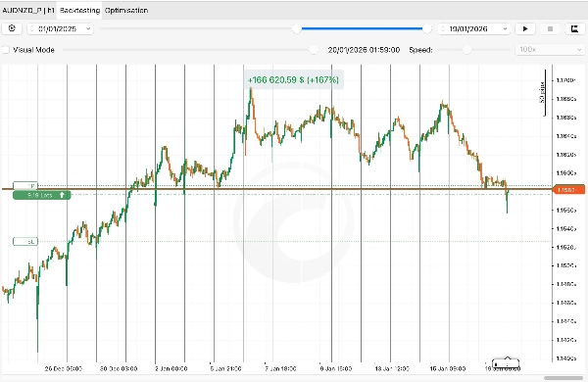The height and width of the screenshot is (382, 588).
Task: Select the green 9.19 Lots position label
Action: (41, 195)
